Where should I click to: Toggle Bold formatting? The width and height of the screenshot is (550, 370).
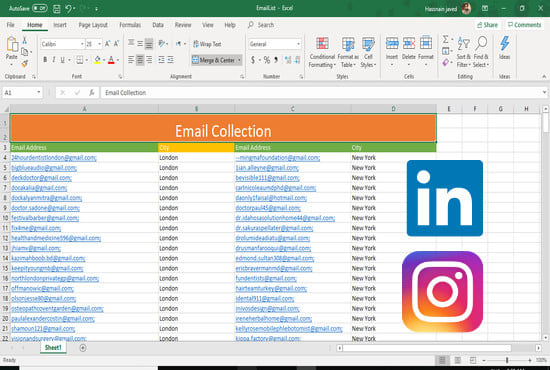click(x=45, y=60)
